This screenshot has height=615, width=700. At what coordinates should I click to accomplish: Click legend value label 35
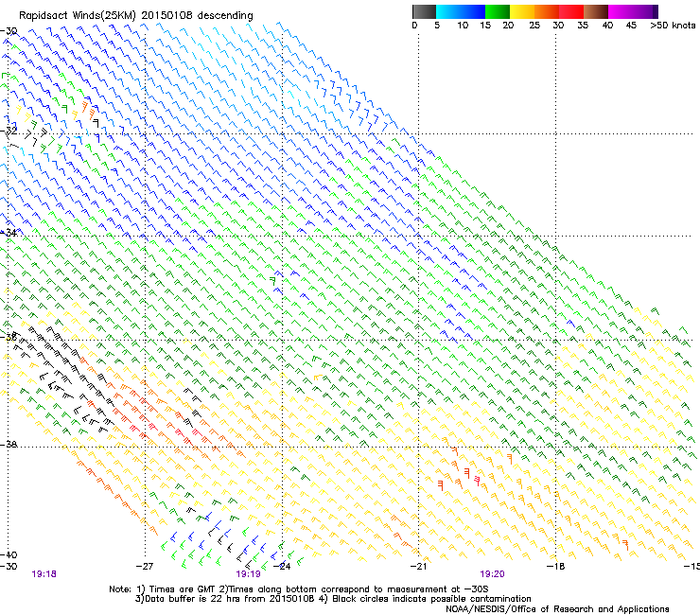[583, 26]
